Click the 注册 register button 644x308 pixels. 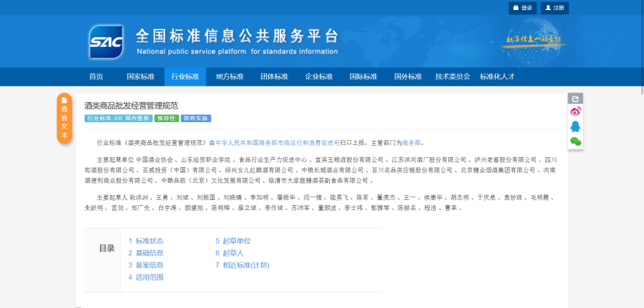[555, 8]
